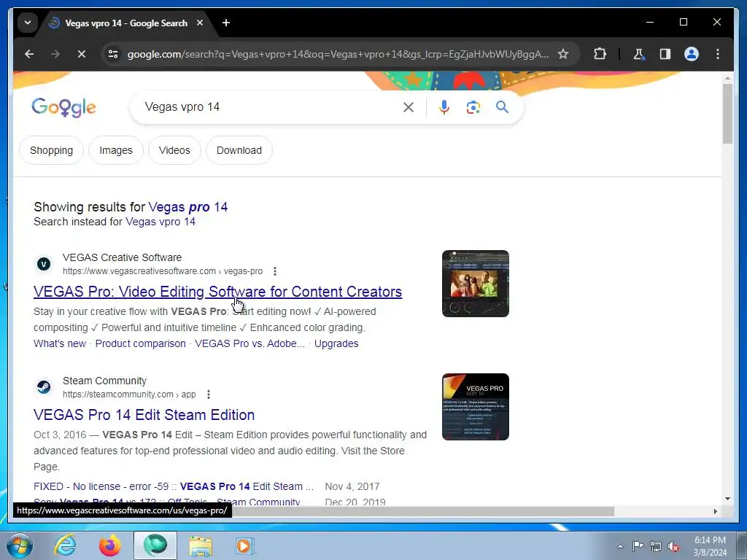Viewport: 747px width, 560px height.
Task: Open the Action Center flag icon
Action: [x=638, y=546]
